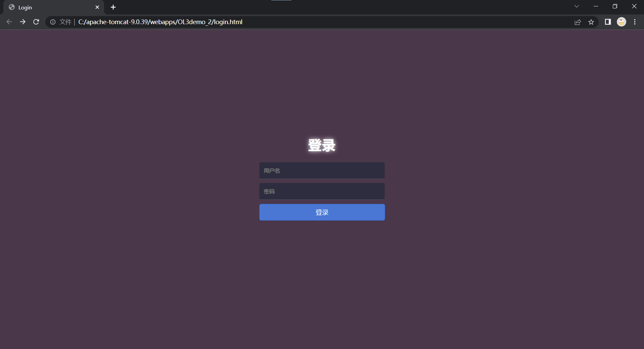Viewport: 644px width, 349px height.
Task: Click the back navigation arrow
Action: coord(9,22)
